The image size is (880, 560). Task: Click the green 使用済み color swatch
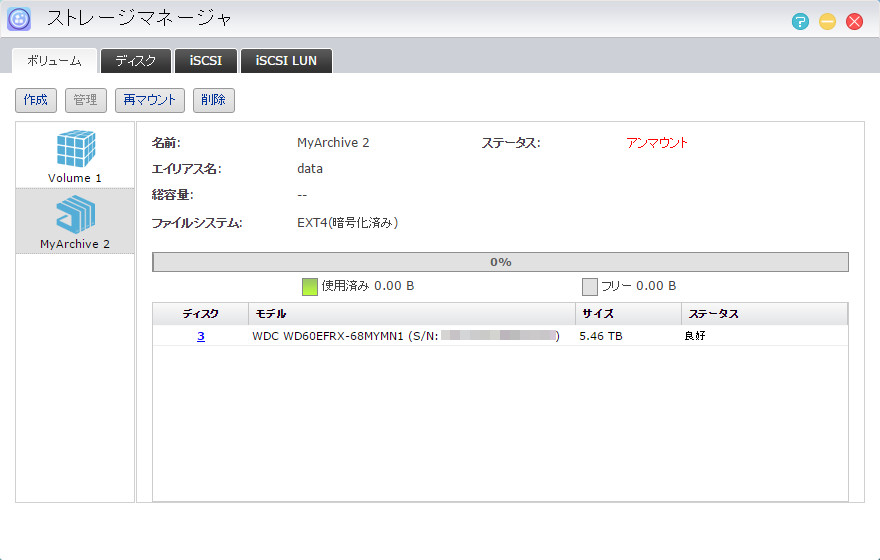coord(310,287)
